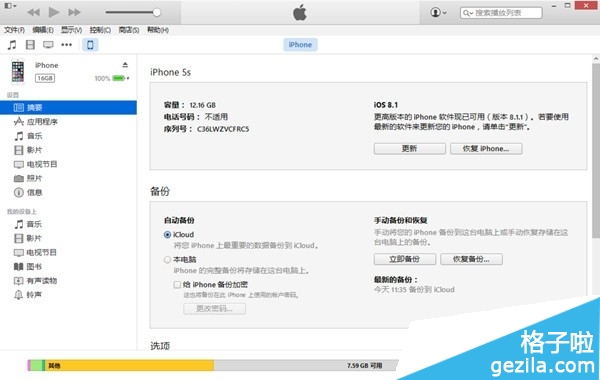Click the 立即备份 button

tap(404, 259)
